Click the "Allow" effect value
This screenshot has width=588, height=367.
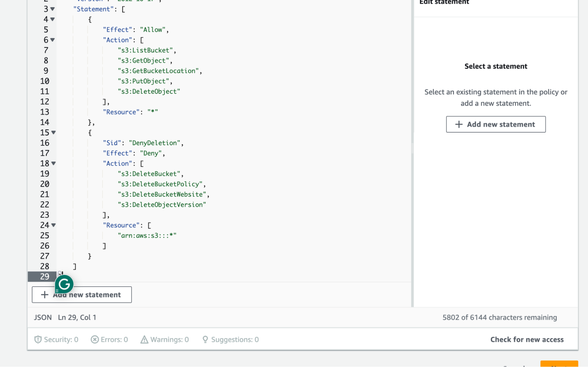click(x=153, y=30)
